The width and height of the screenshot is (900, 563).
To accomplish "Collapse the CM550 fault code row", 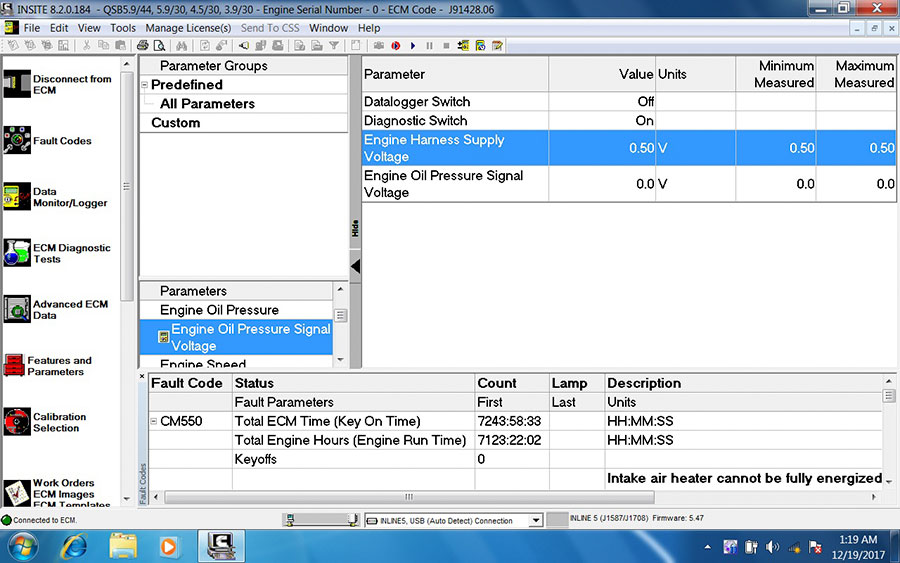I will pos(154,421).
